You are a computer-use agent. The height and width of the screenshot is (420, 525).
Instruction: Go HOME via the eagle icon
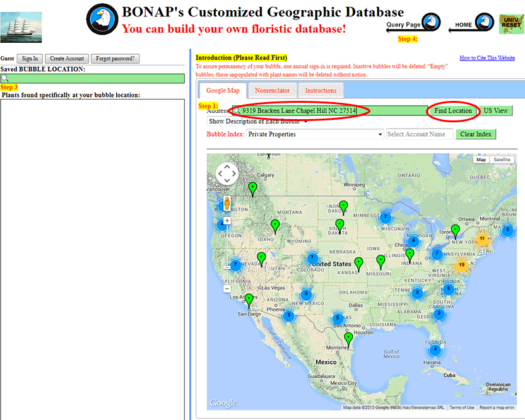coord(485,22)
